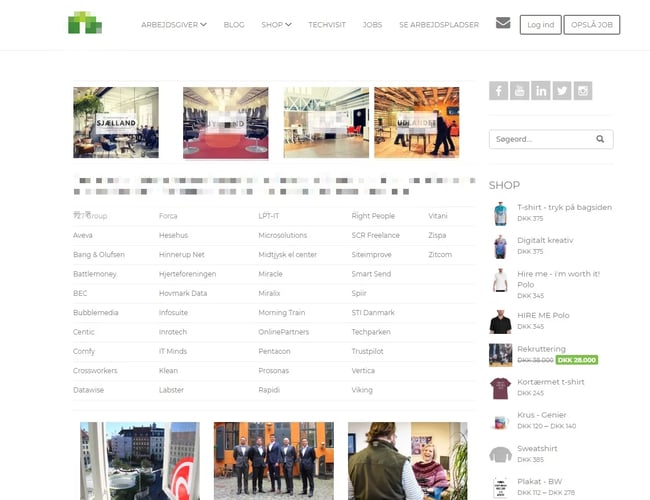The height and width of the screenshot is (500, 650).
Task: Select the UDLANDET region image
Action: coord(417,122)
